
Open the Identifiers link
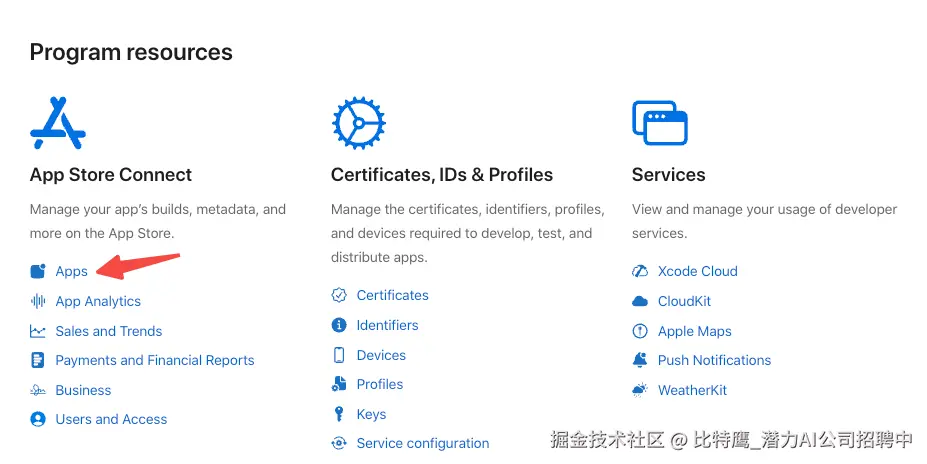tap(387, 325)
